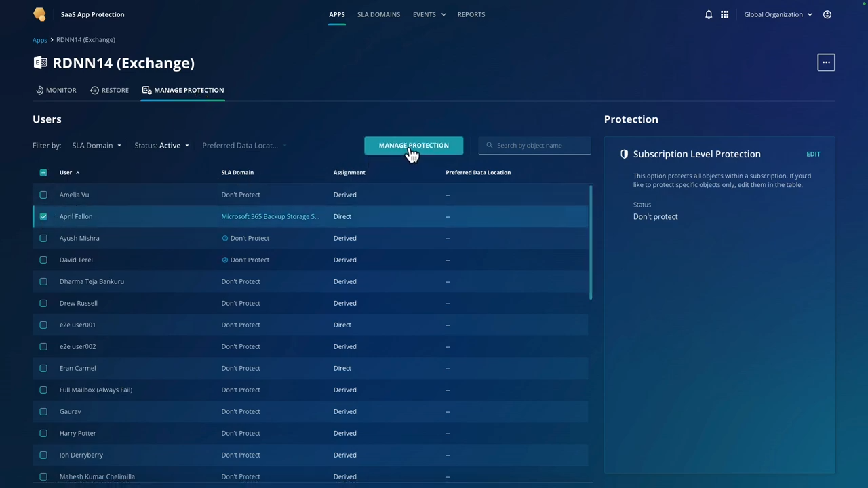The width and height of the screenshot is (868, 488).
Task: Select the Jon Derryberry user name
Action: pos(81,455)
